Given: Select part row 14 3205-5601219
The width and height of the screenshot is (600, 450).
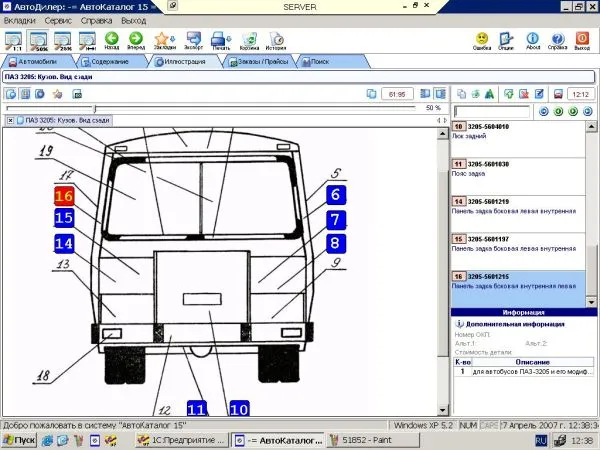Looking at the screenshot, I should (x=518, y=214).
